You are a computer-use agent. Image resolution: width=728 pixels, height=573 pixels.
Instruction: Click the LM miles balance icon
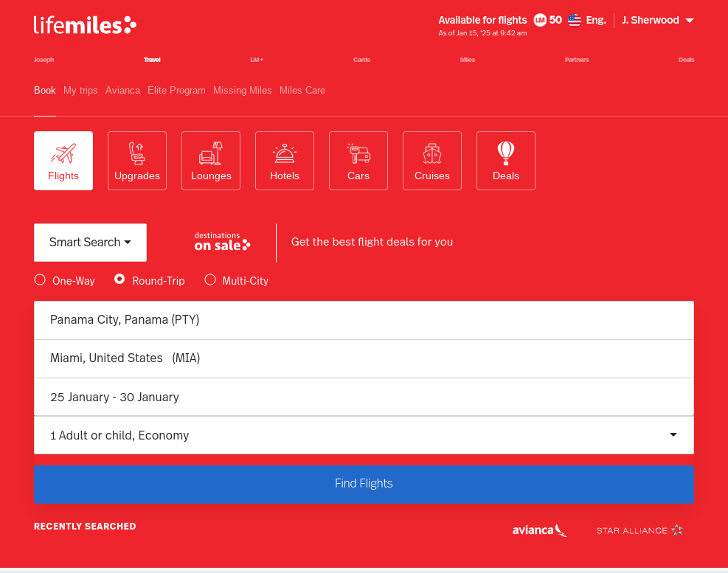point(540,20)
